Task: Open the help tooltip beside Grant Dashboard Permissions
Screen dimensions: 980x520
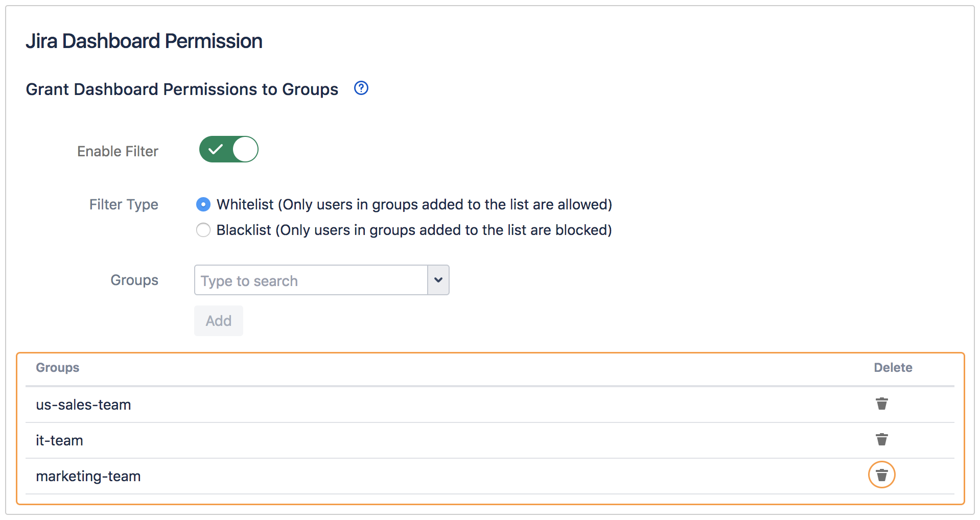Action: [361, 88]
